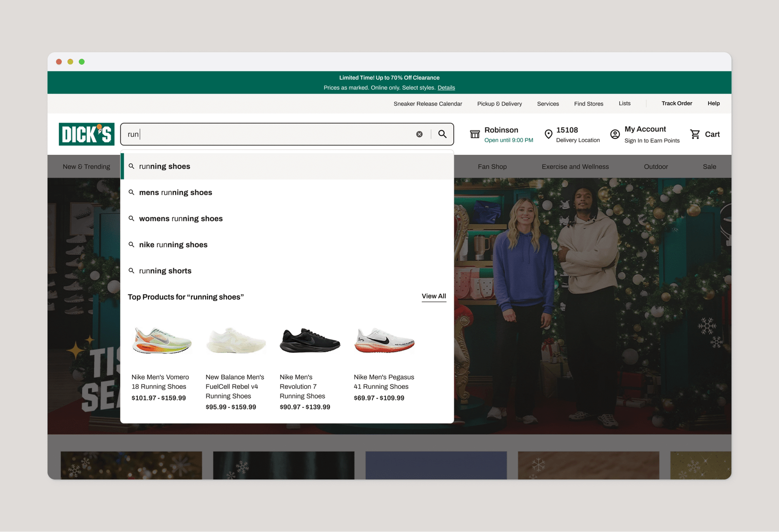The width and height of the screenshot is (779, 532).
Task: Click the store icon next to Robinson
Action: [x=475, y=134]
